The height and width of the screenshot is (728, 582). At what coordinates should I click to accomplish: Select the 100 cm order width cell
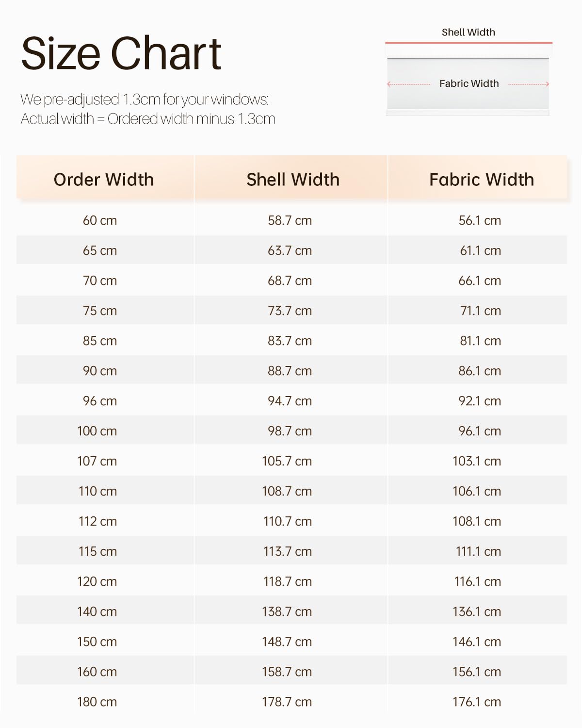97,431
